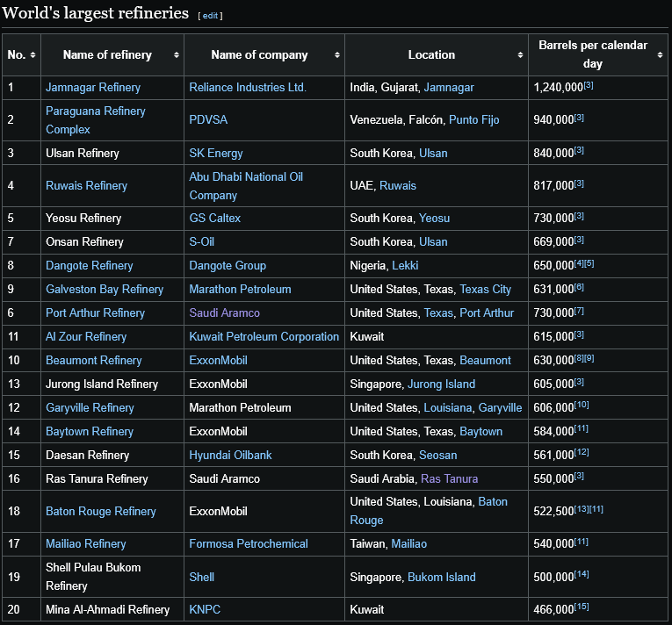This screenshot has width=672, height=625.
Task: Open Ruwais location link
Action: [398, 185]
